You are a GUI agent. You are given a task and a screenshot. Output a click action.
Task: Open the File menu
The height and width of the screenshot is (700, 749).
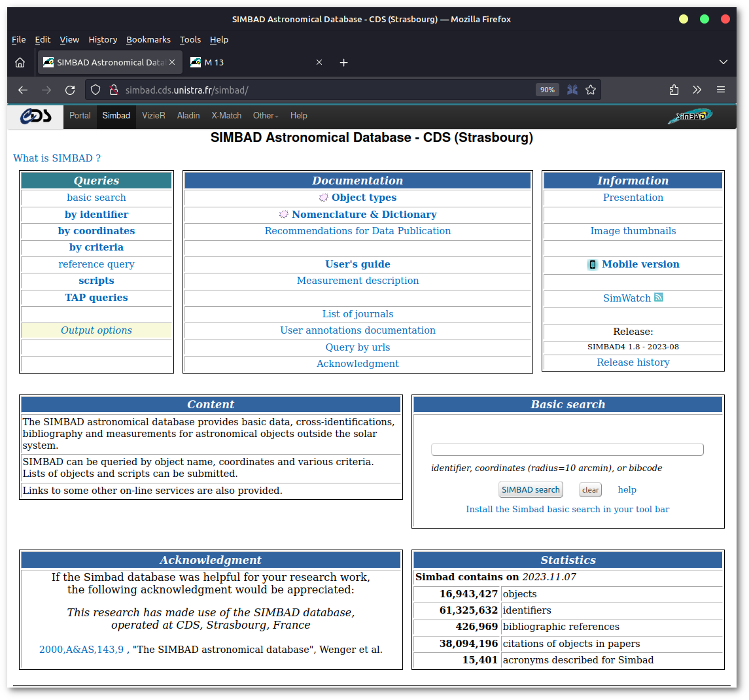tap(18, 40)
